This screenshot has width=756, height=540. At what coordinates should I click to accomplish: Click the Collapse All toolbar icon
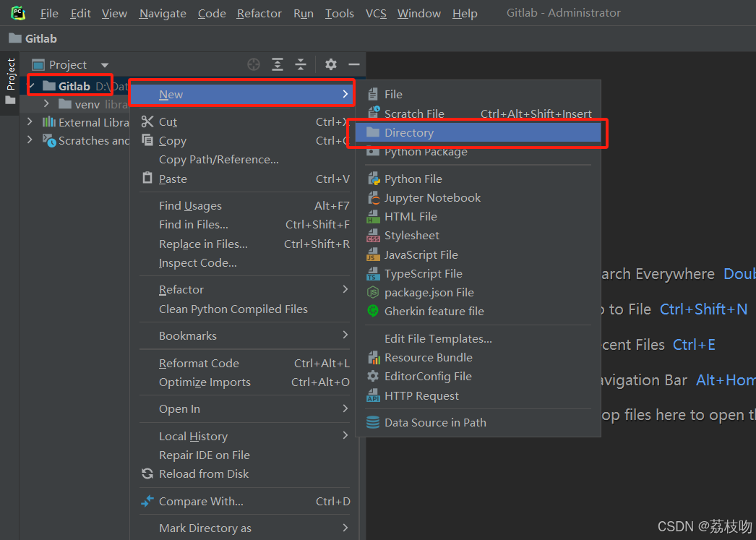pos(301,64)
